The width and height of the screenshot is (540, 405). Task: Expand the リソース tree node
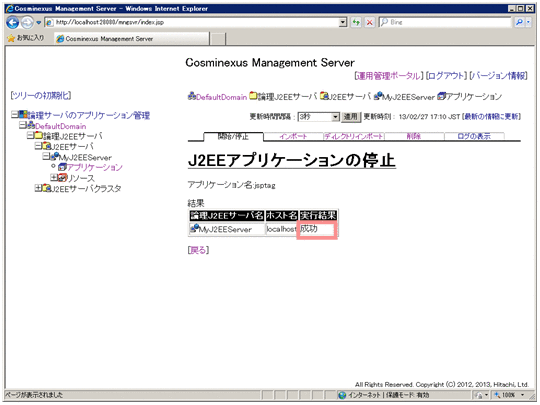point(54,177)
